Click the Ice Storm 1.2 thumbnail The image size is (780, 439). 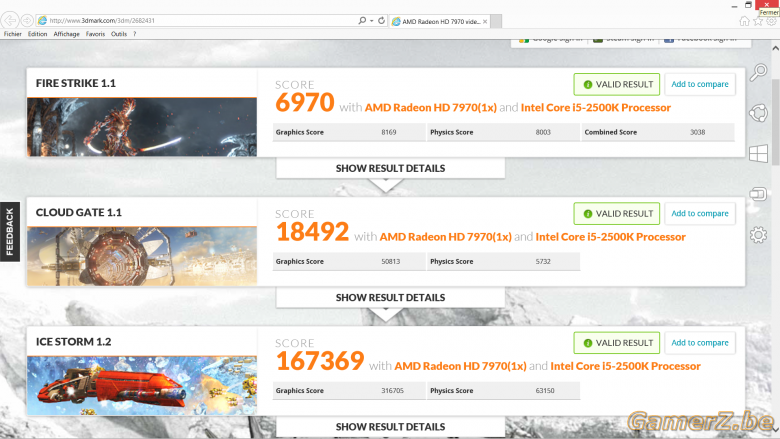point(142,386)
